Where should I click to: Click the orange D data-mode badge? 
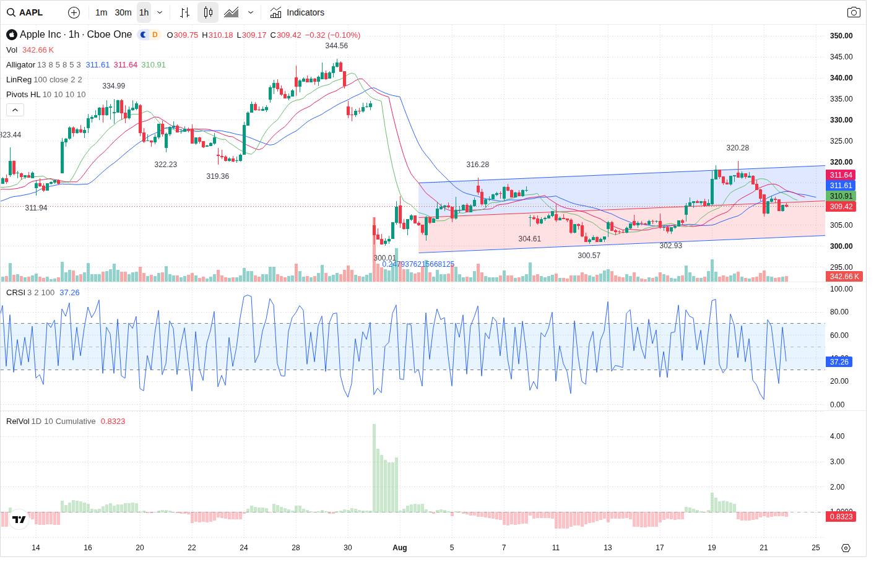(x=155, y=35)
